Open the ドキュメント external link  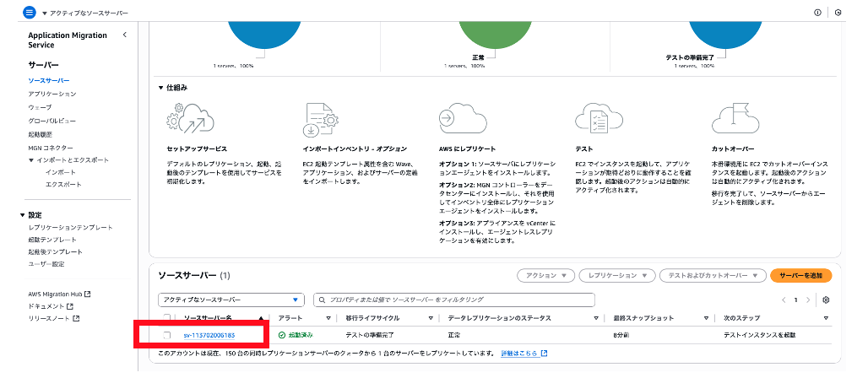[51, 306]
